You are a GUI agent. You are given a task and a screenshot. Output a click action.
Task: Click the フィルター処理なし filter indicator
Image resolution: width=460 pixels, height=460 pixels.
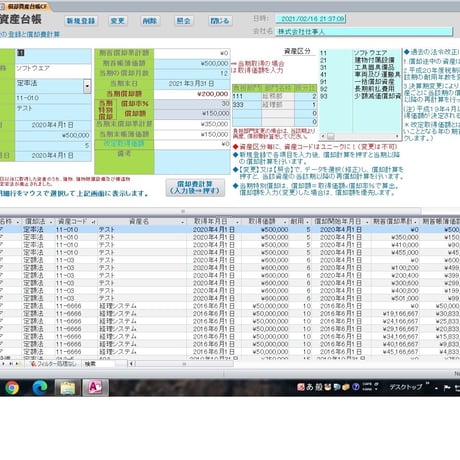[x=54, y=364]
